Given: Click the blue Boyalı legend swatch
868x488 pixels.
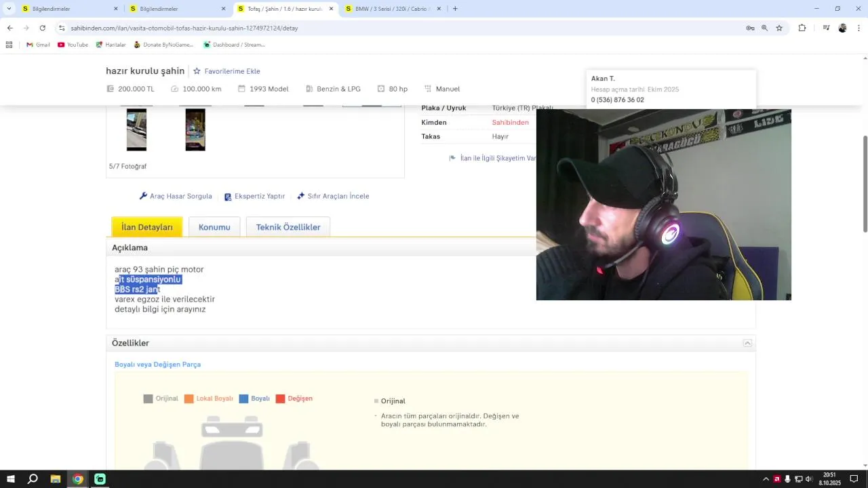Looking at the screenshot, I should coord(243,399).
